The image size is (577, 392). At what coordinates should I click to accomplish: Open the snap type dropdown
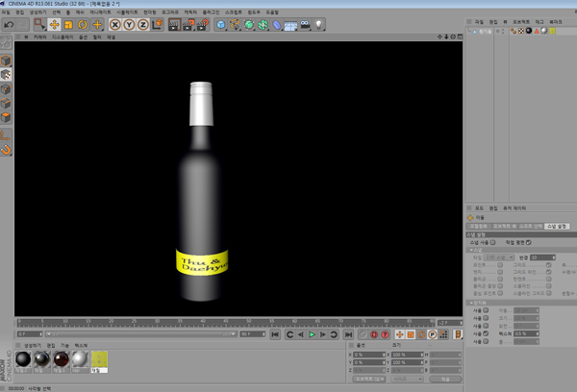click(x=498, y=257)
